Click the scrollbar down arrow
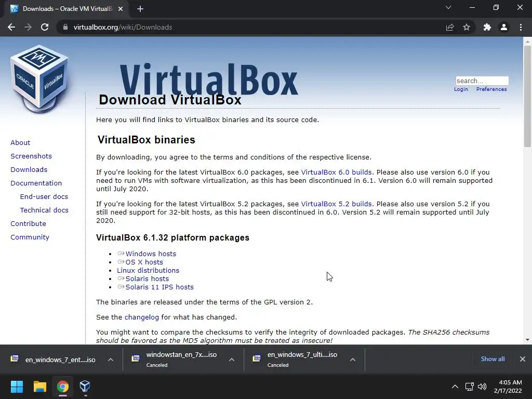 pos(527,340)
